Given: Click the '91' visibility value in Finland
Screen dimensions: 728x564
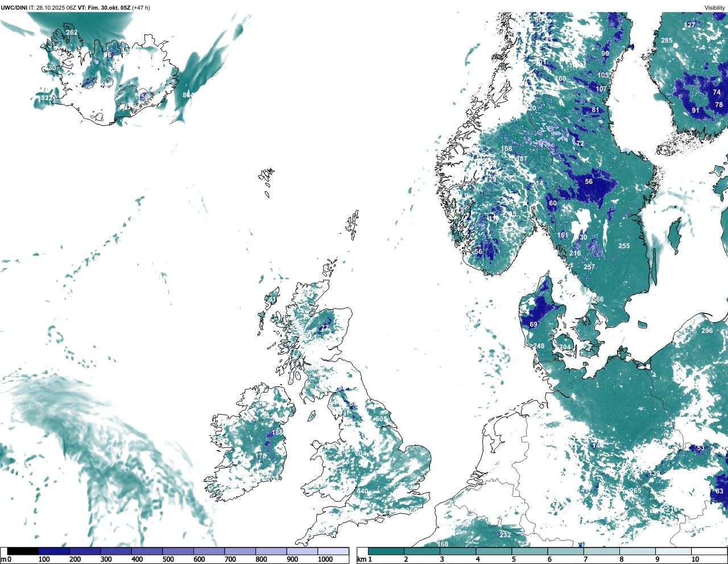Looking at the screenshot, I should 695,110.
